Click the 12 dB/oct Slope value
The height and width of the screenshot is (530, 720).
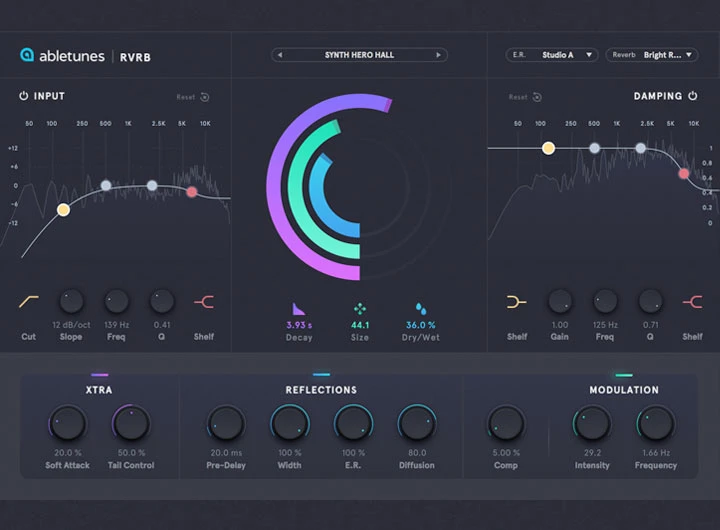(71, 325)
